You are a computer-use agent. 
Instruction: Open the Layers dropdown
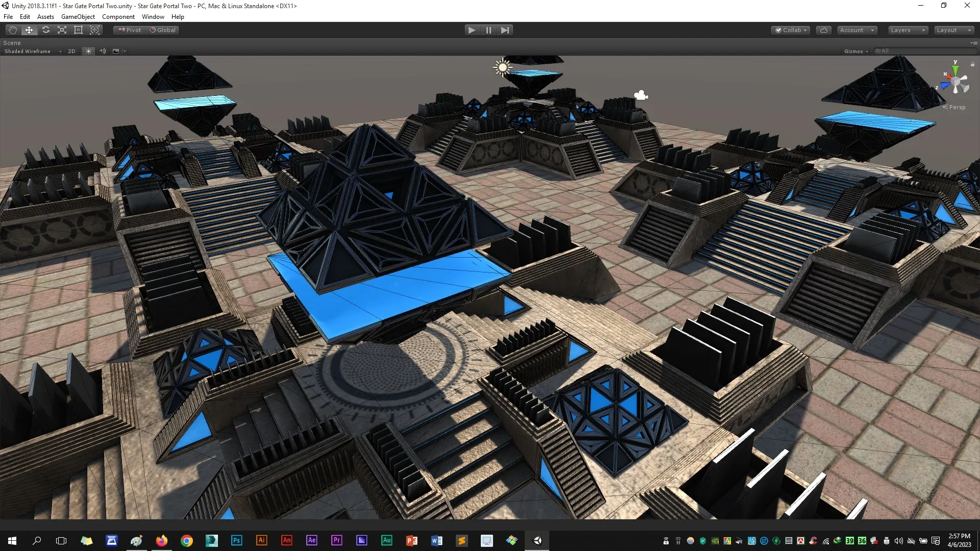click(x=908, y=30)
